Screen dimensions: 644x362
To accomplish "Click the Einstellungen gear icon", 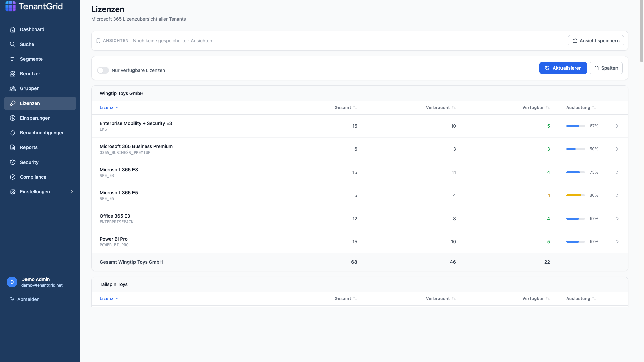I will tap(13, 192).
